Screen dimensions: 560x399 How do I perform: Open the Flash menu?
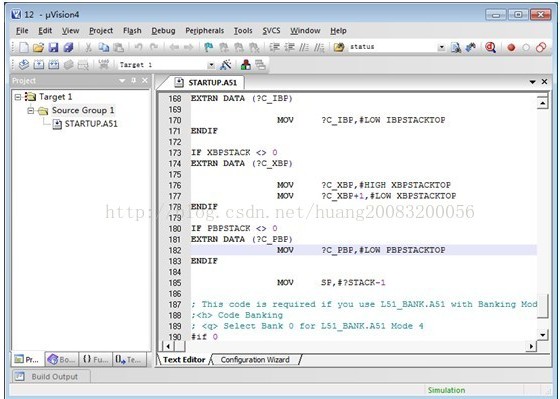(x=132, y=31)
